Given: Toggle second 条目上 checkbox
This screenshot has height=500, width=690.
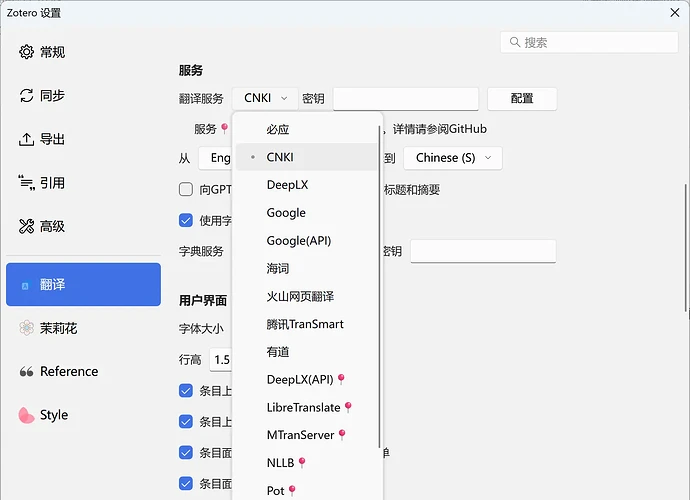Looking at the screenshot, I should pyautogui.click(x=186, y=421).
